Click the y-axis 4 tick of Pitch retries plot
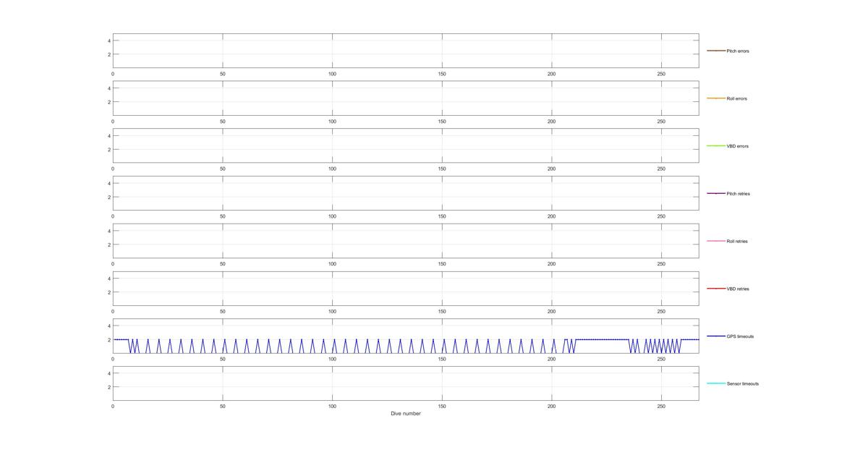The width and height of the screenshot is (868, 450). (109, 183)
